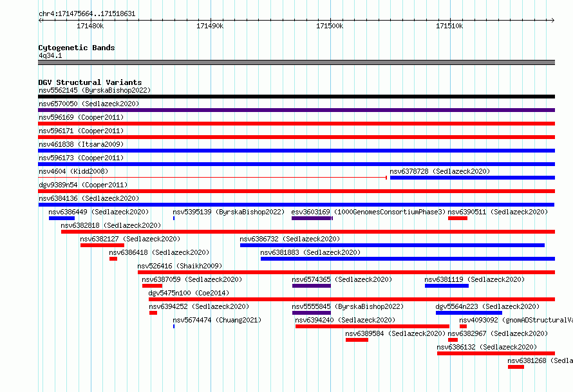Open the dgv5475n100 (Coe2014) label

[x=189, y=293]
